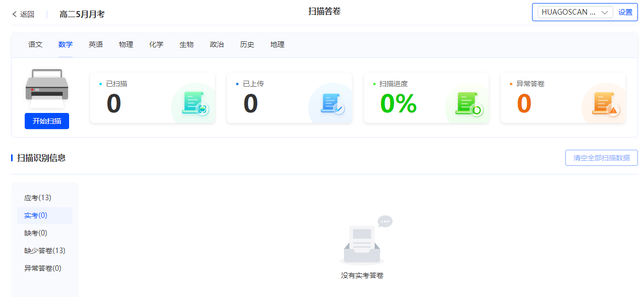This screenshot has height=297, width=644.
Task: Switch to the 生物 subject tab
Action: 187,44
